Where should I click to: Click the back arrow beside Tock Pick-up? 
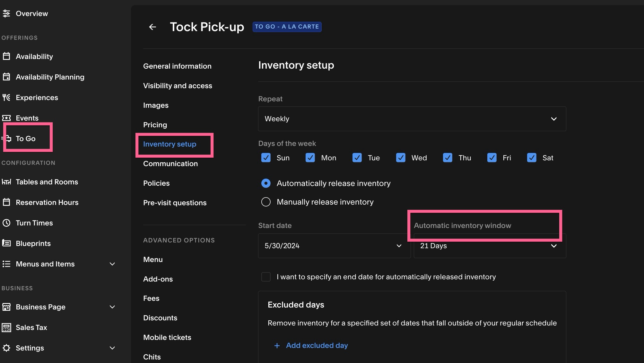click(152, 27)
